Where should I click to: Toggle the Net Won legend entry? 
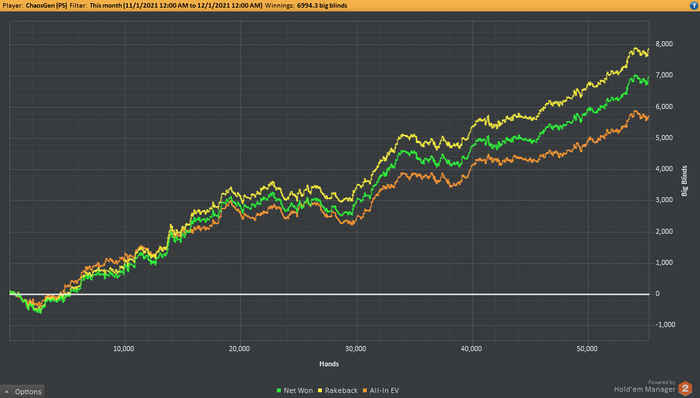(x=295, y=390)
